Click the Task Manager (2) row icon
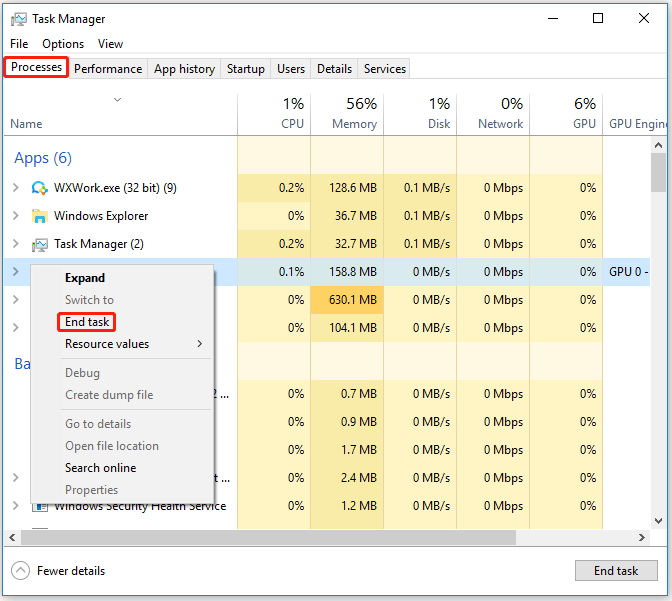This screenshot has height=601, width=672. coord(39,244)
